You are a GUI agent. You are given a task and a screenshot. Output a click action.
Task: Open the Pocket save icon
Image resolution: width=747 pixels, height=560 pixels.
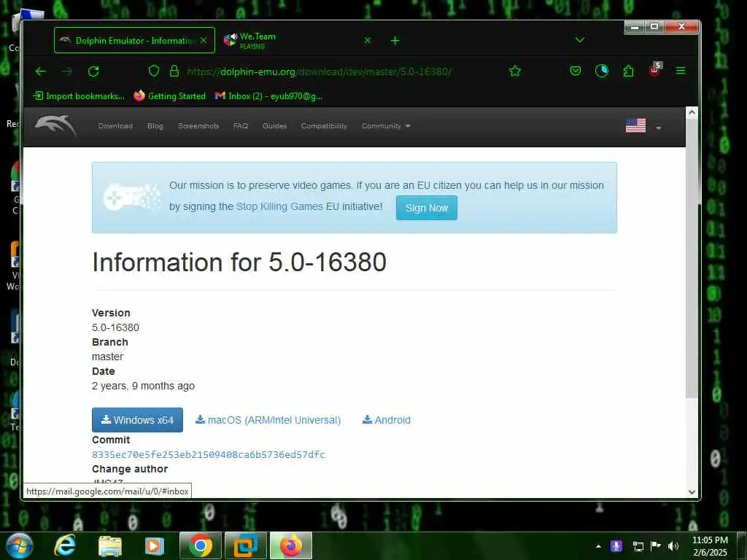(x=576, y=71)
